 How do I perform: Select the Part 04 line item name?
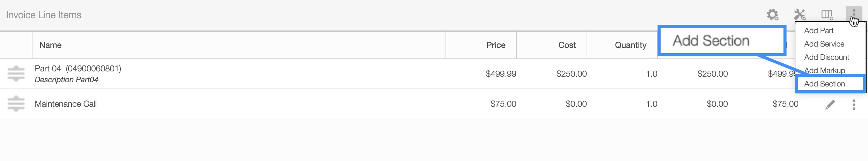tap(78, 69)
